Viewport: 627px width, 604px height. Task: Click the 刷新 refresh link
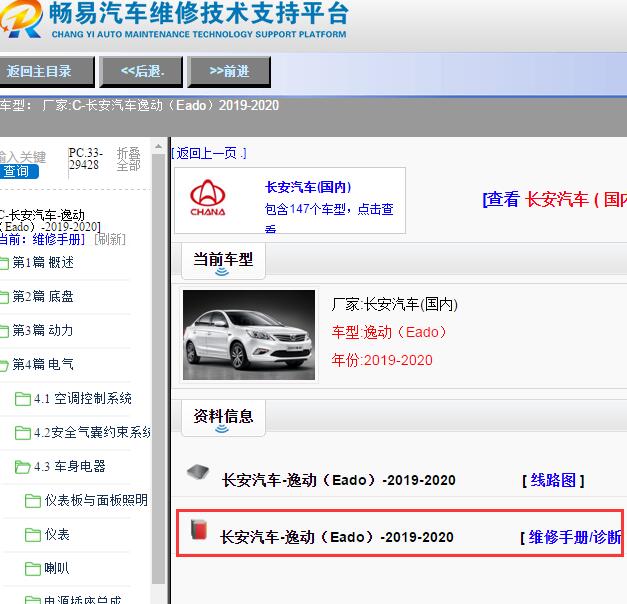110,239
